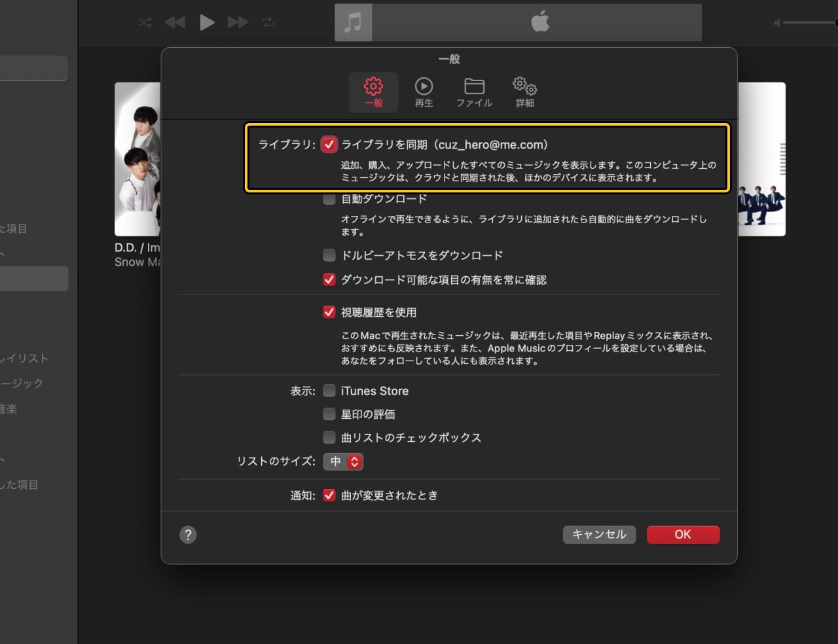This screenshot has width=838, height=644.
Task: Click the volume speaker icon
Action: tap(777, 23)
